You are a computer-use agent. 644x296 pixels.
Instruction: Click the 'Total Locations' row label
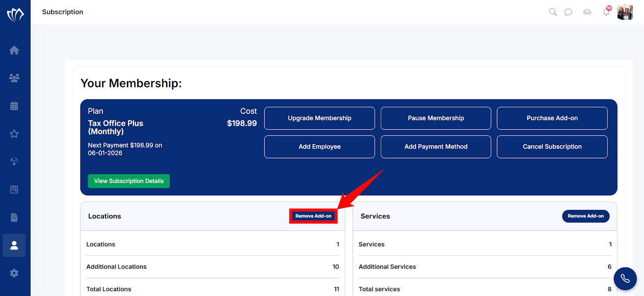[109, 289]
